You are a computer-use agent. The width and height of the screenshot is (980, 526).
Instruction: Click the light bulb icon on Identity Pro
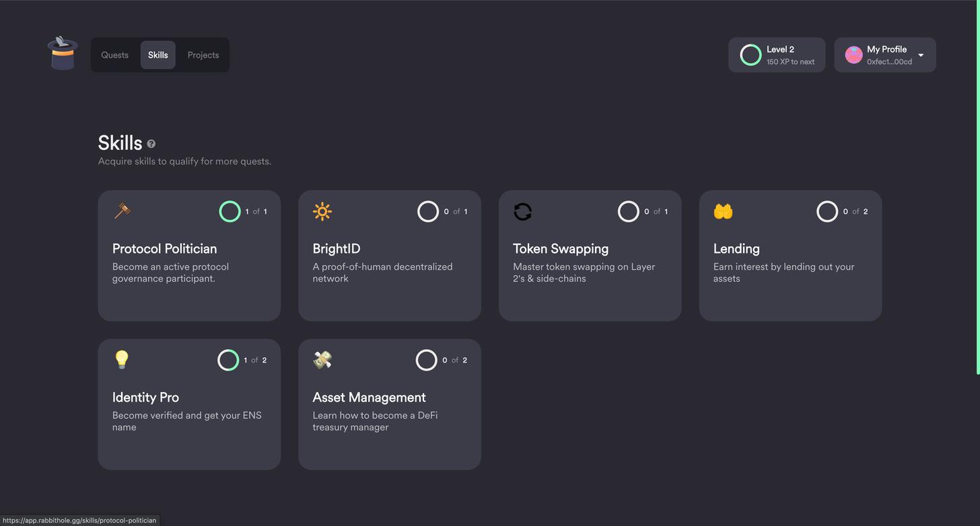coord(121,359)
